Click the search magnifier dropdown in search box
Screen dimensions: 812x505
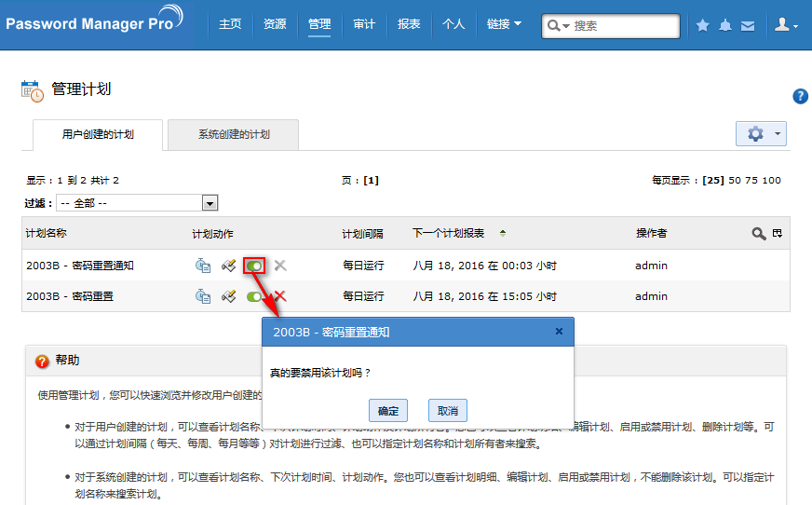coord(558,25)
